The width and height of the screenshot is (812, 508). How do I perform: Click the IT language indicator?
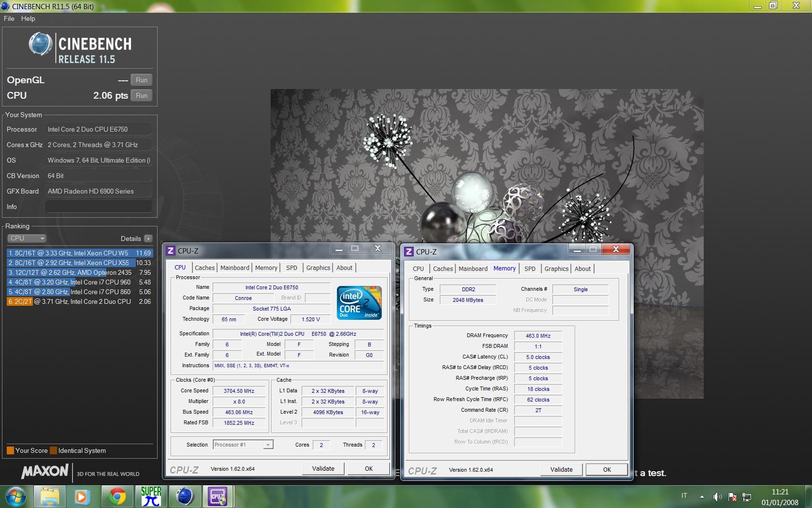tap(684, 496)
